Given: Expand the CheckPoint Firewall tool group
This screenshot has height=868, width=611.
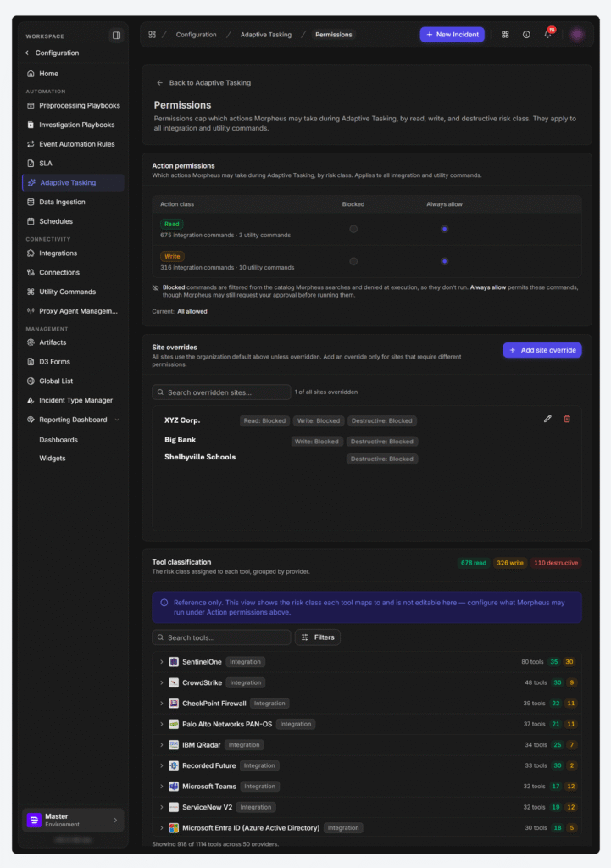Looking at the screenshot, I should (x=162, y=704).
